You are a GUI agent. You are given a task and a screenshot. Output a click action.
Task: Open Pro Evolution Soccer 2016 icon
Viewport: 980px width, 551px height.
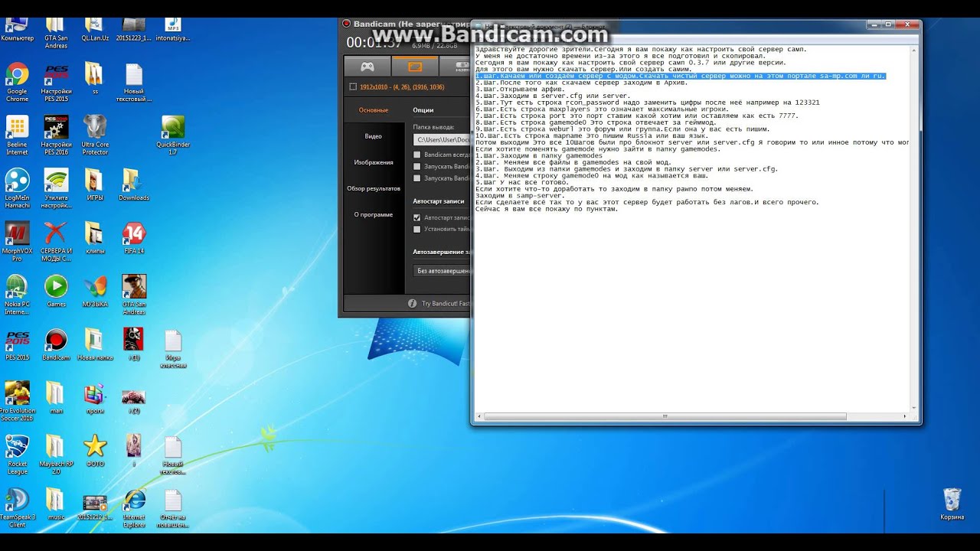point(17,402)
